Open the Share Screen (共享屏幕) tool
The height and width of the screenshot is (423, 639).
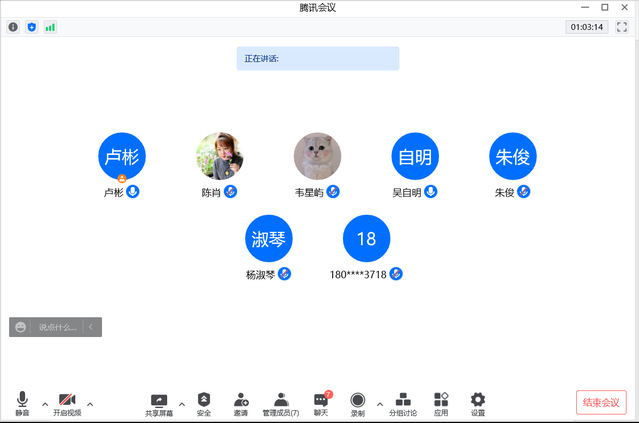click(x=158, y=403)
